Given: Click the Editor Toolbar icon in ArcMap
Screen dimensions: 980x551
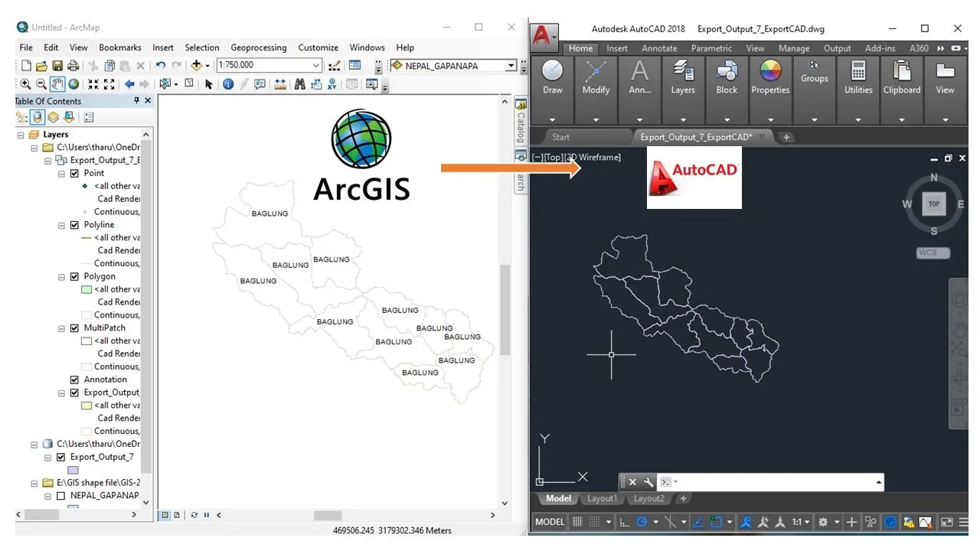Looking at the screenshot, I should (334, 66).
